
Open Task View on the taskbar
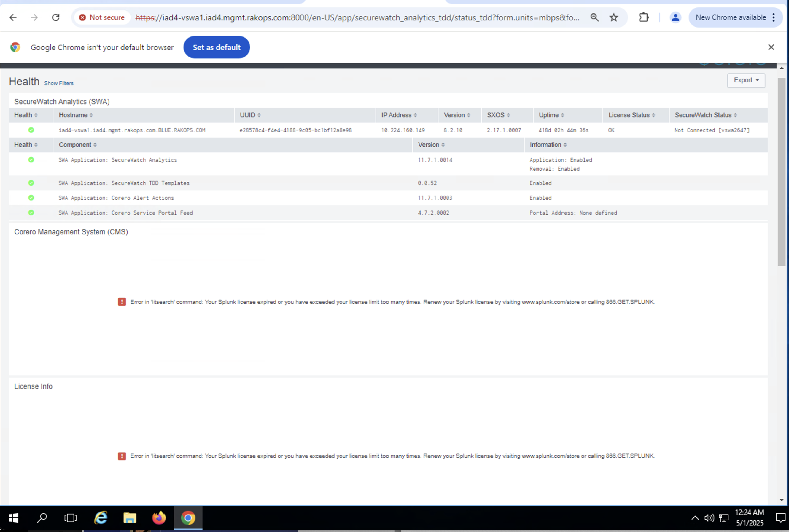tap(71, 518)
